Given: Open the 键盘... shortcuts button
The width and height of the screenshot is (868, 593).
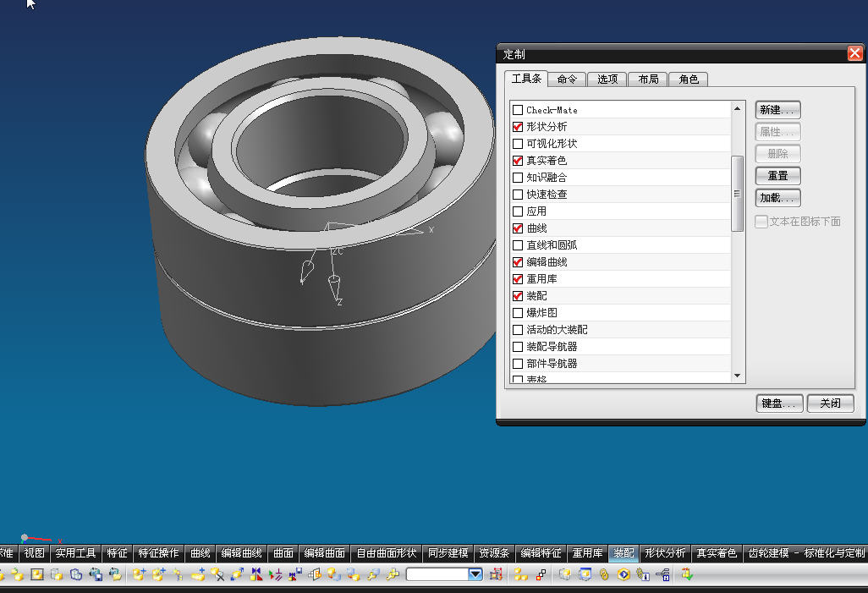Looking at the screenshot, I should point(779,403).
